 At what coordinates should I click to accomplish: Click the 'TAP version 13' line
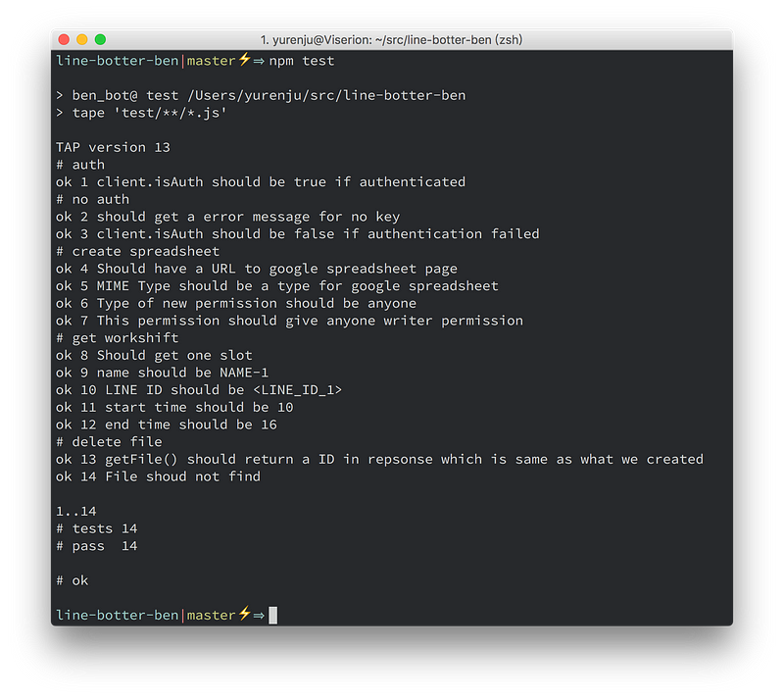click(113, 147)
